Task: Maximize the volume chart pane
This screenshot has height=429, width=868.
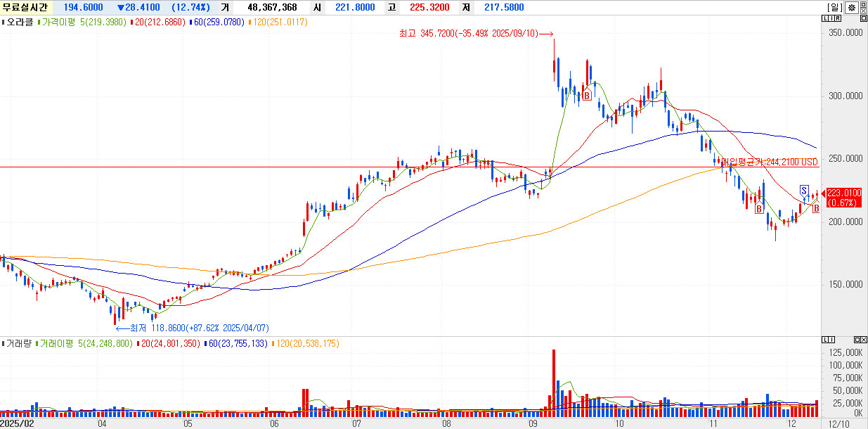Action: click(x=857, y=340)
